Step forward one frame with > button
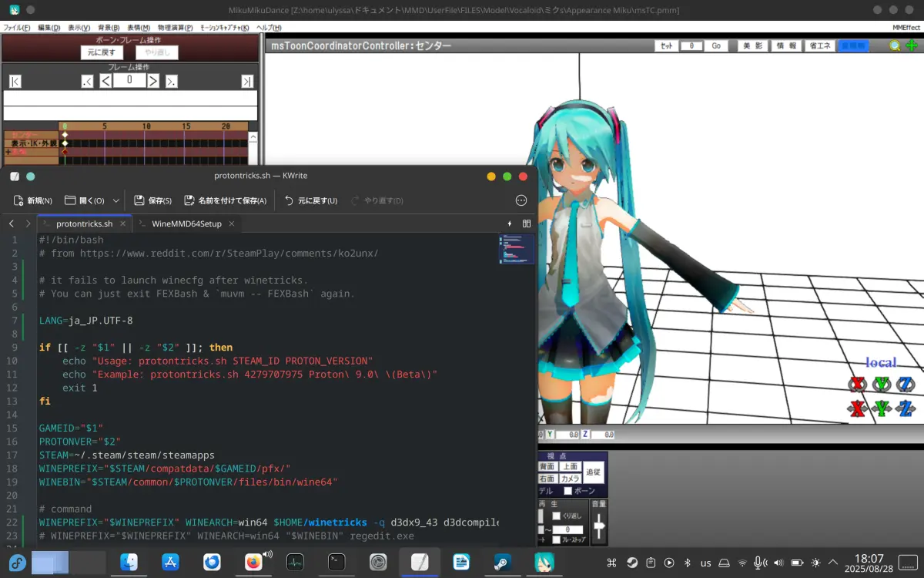The height and width of the screenshot is (578, 924). click(153, 81)
